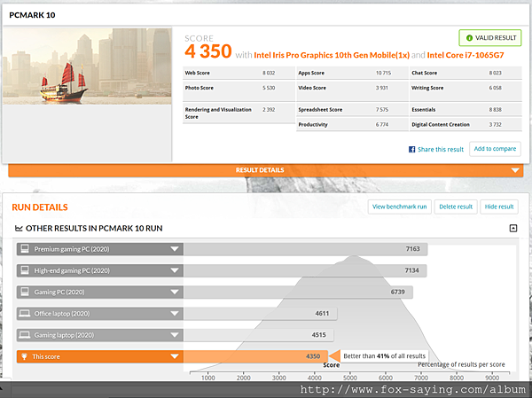The height and width of the screenshot is (398, 532).
Task: Click the desktop PC icon on High-end gaming PC row
Action: [x=25, y=270]
